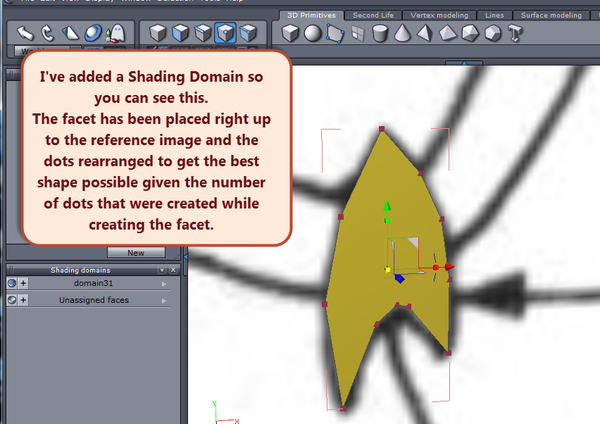This screenshot has height=424, width=600.
Task: Switch to the first gray cube display mode
Action: [x=158, y=33]
